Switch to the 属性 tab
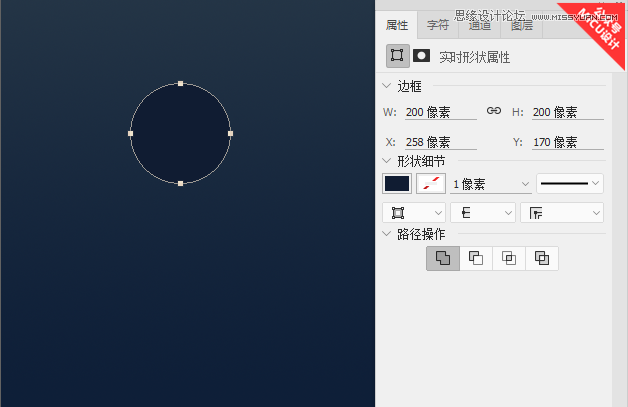The height and width of the screenshot is (407, 628). pos(397,26)
